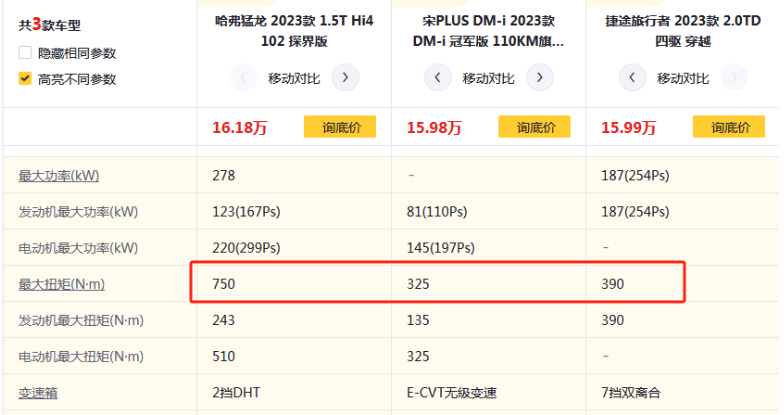Viewport: 784px width, 415px height.
Task: Click 询底价 for 15.99万 捷途旅行者
Action: coord(729,127)
